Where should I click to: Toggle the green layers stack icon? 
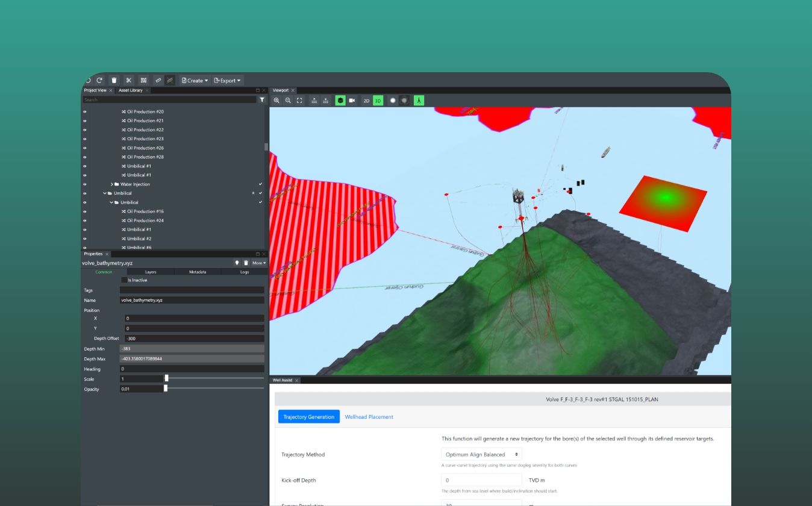[x=340, y=101]
